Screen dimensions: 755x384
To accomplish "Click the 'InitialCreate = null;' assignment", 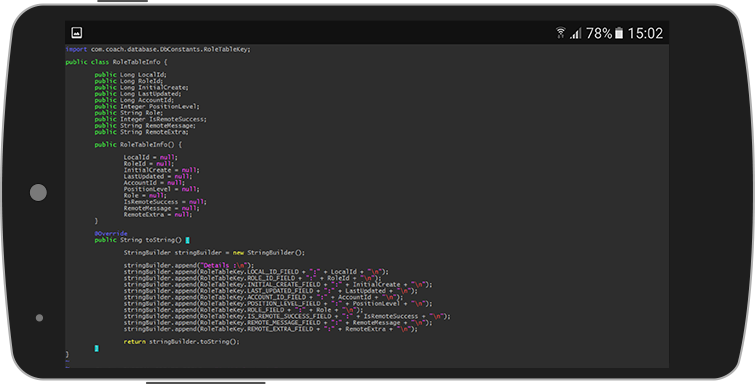I will point(161,170).
